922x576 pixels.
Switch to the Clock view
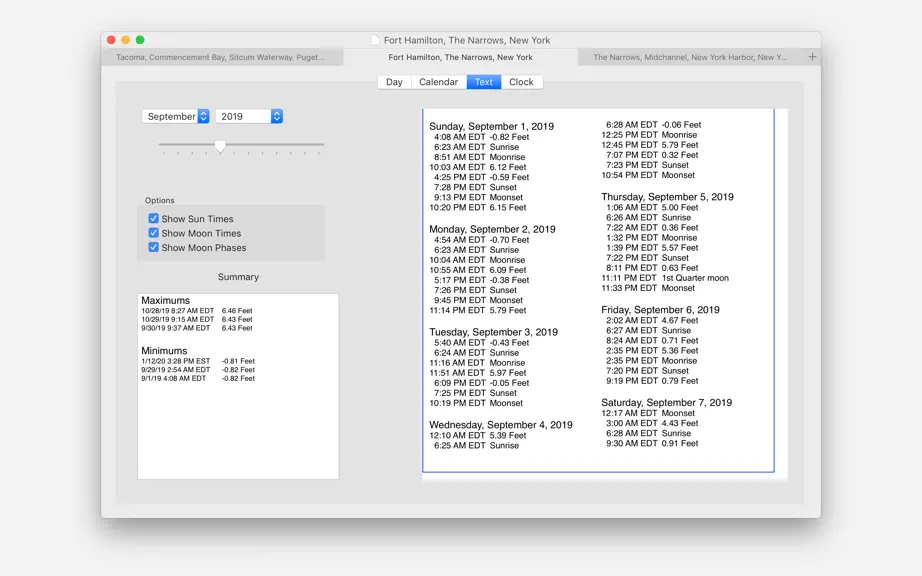tap(522, 82)
